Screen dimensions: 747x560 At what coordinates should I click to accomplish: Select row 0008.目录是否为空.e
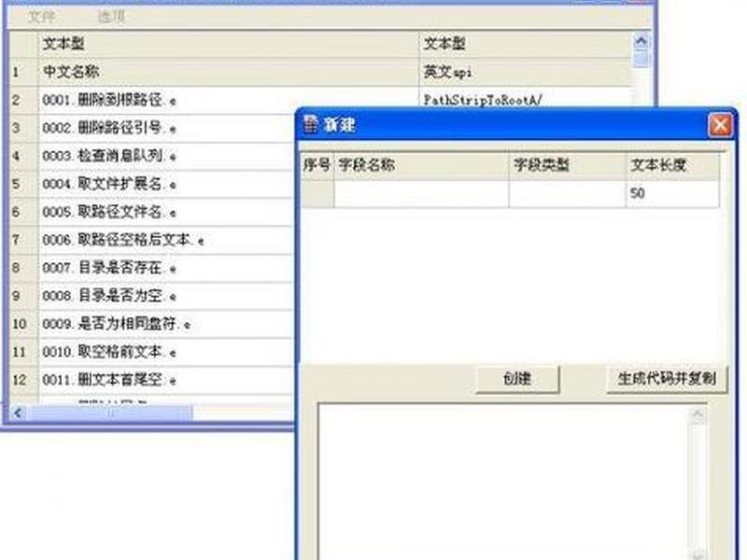(x=166, y=296)
